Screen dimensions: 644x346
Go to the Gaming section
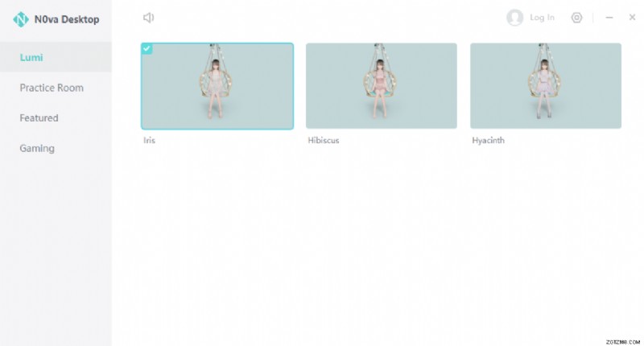coord(37,148)
